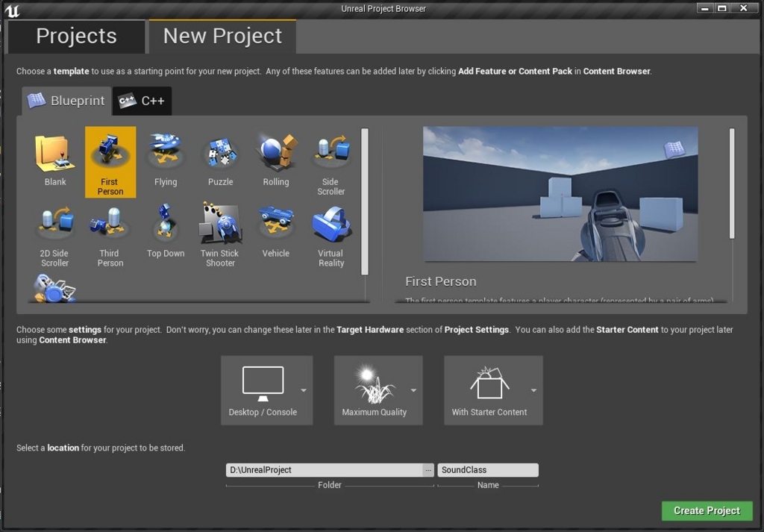Click the template list vertical scrollbar
The width and height of the screenshot is (764, 532).
click(364, 201)
